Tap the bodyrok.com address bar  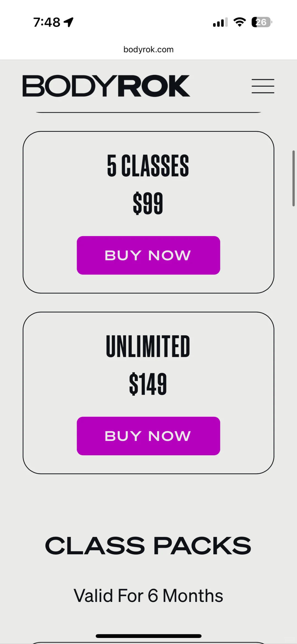pos(148,50)
